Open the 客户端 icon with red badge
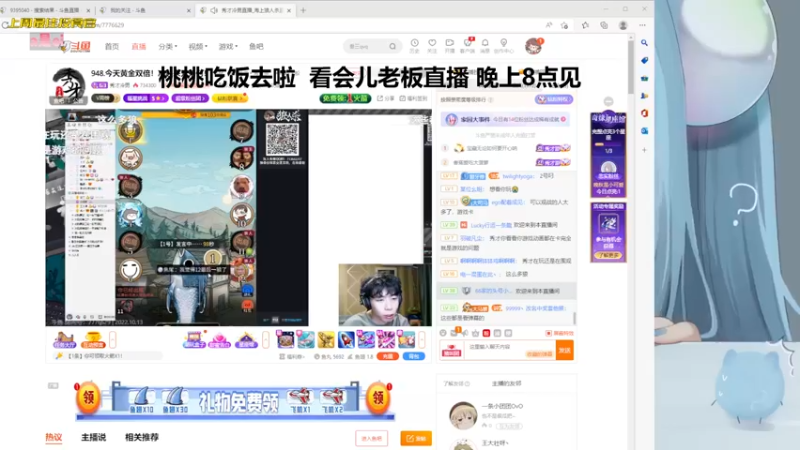 point(467,45)
